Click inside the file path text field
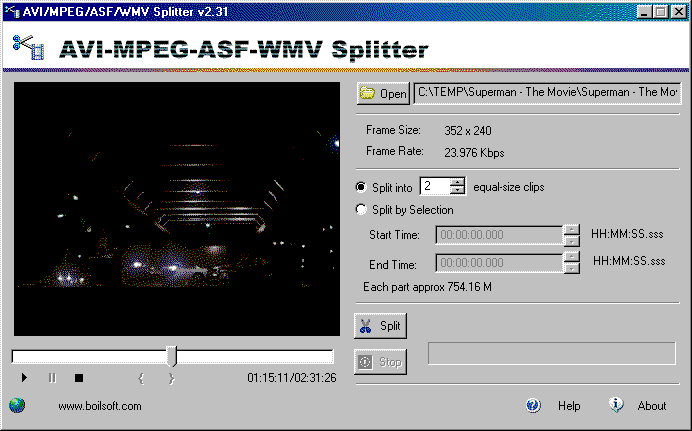This screenshot has height=431, width=692. (548, 93)
